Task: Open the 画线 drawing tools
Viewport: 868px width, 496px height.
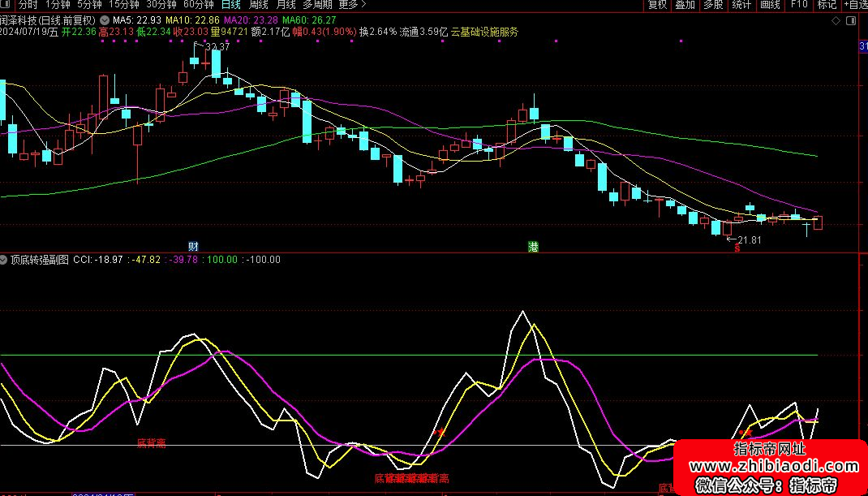Action: tap(770, 5)
